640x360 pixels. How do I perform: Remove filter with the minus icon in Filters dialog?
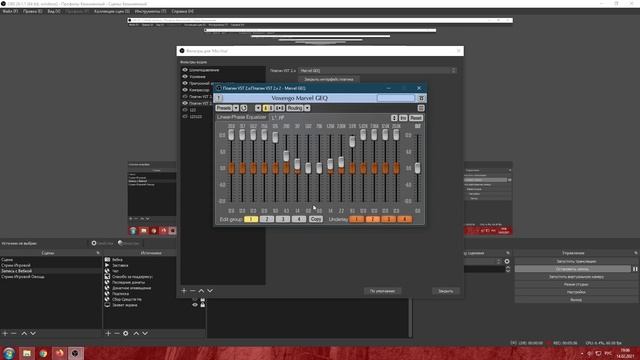(193, 291)
